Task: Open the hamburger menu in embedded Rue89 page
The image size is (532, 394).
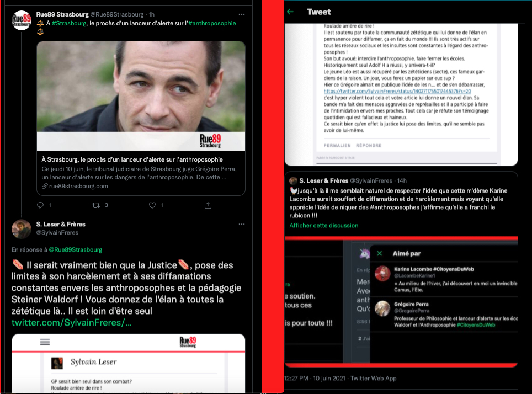Action: click(46, 342)
